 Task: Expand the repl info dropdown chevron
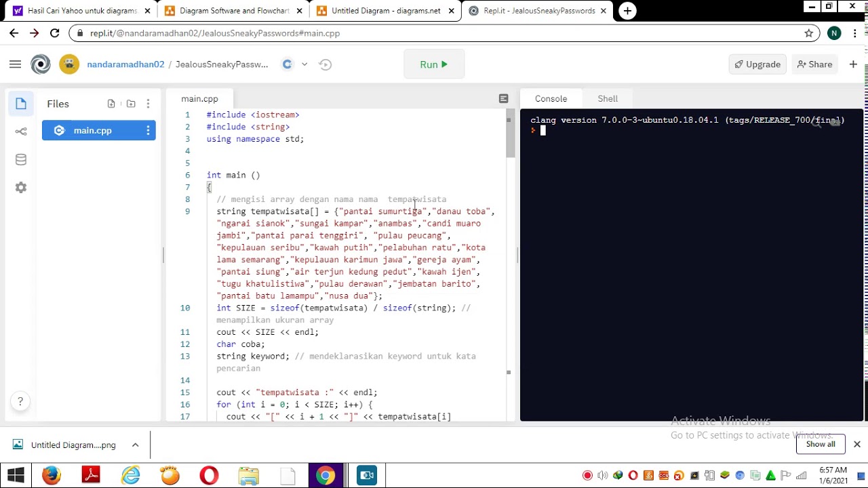(304, 64)
